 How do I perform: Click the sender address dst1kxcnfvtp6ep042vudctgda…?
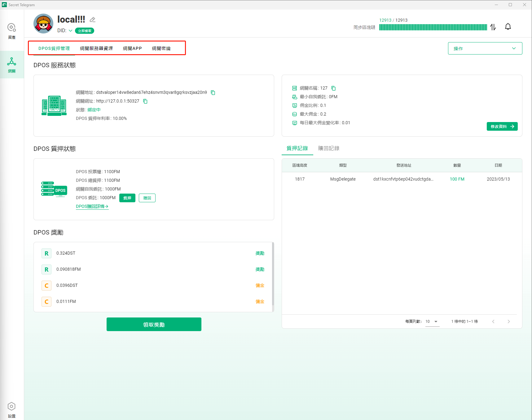pos(403,179)
